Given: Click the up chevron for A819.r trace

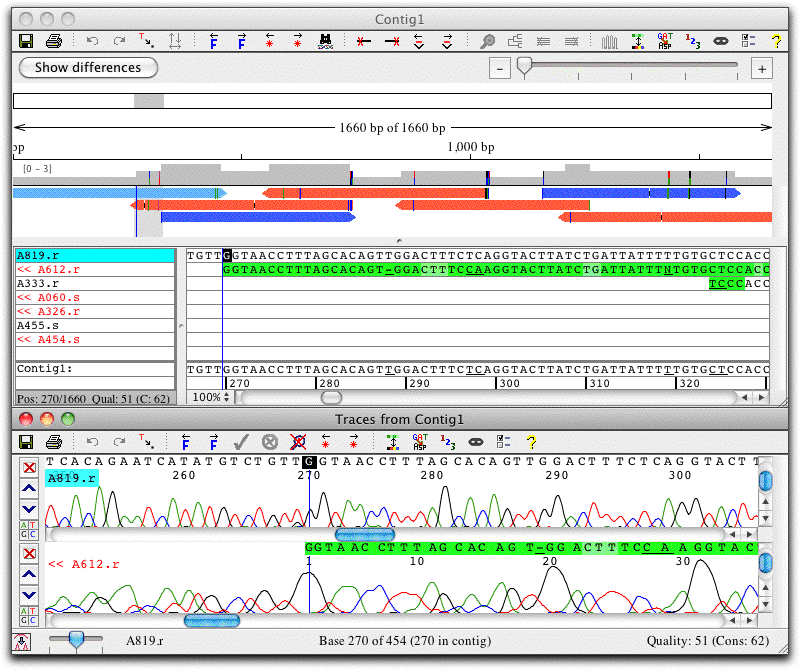Looking at the screenshot, I should click(29, 488).
